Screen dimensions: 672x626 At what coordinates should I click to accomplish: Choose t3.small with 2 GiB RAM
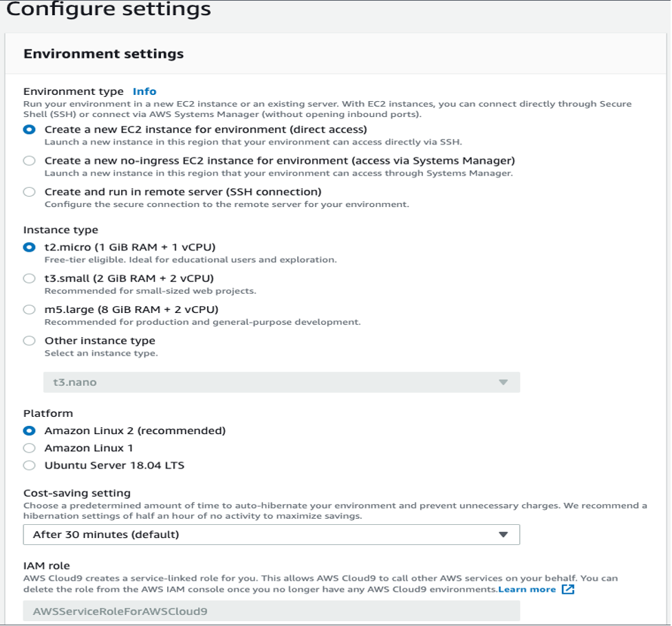point(29,278)
